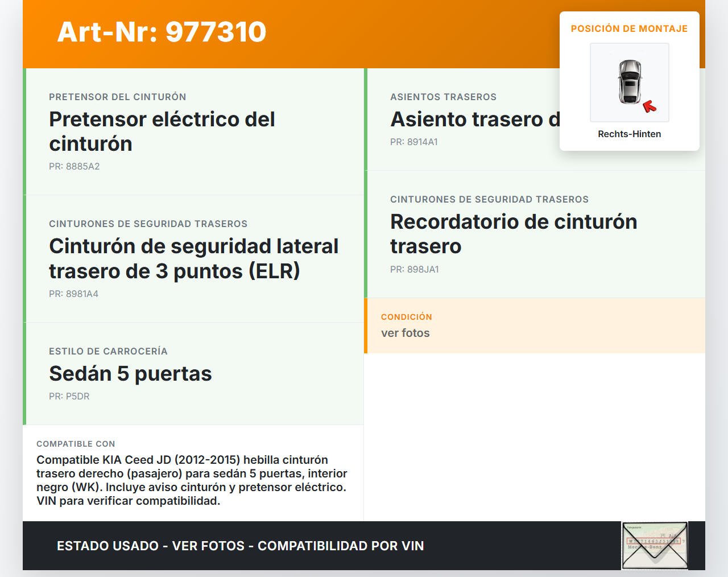Select 'Cinturón de seguridad lateral trasero' title
The height and width of the screenshot is (577, 728).
coord(193,258)
